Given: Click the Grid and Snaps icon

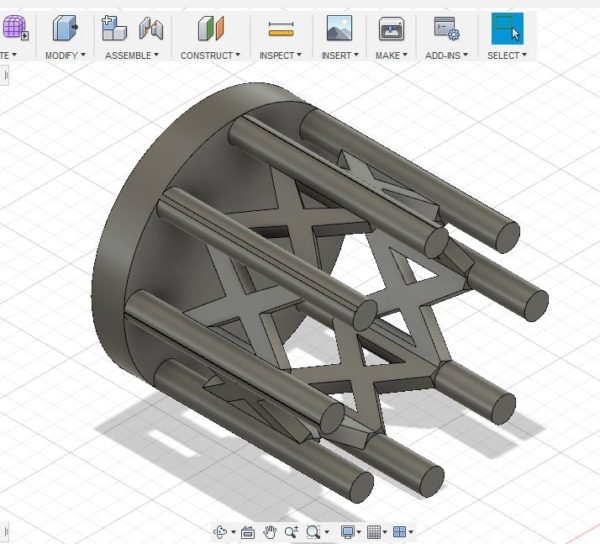Looking at the screenshot, I should [x=374, y=532].
